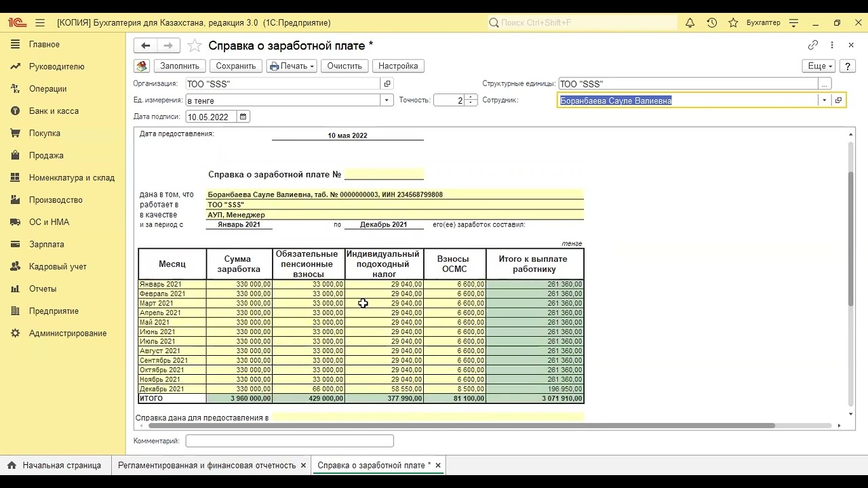Open Номенклатура и склад section
The image size is (868, 488).
click(x=71, y=178)
